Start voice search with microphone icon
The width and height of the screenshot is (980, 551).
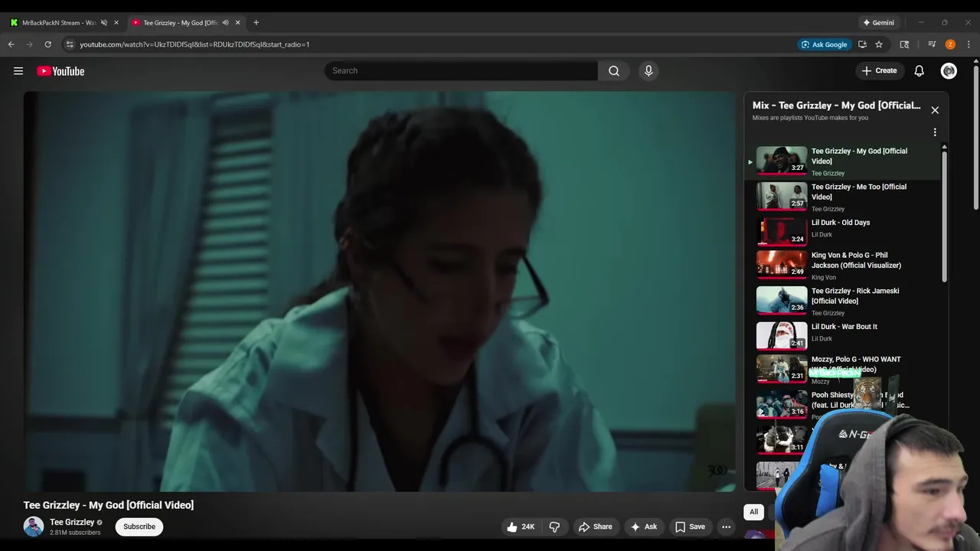648,70
